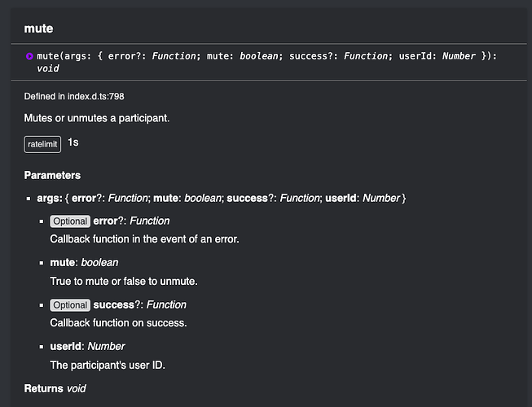Click the Parameters heading

click(x=52, y=175)
